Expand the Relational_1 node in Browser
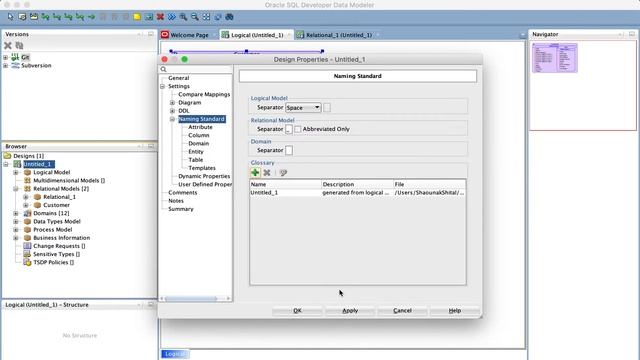640x360 pixels. click(25, 197)
